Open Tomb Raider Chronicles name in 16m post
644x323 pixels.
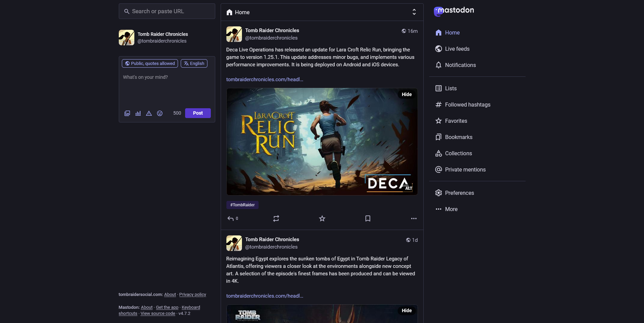pyautogui.click(x=272, y=30)
